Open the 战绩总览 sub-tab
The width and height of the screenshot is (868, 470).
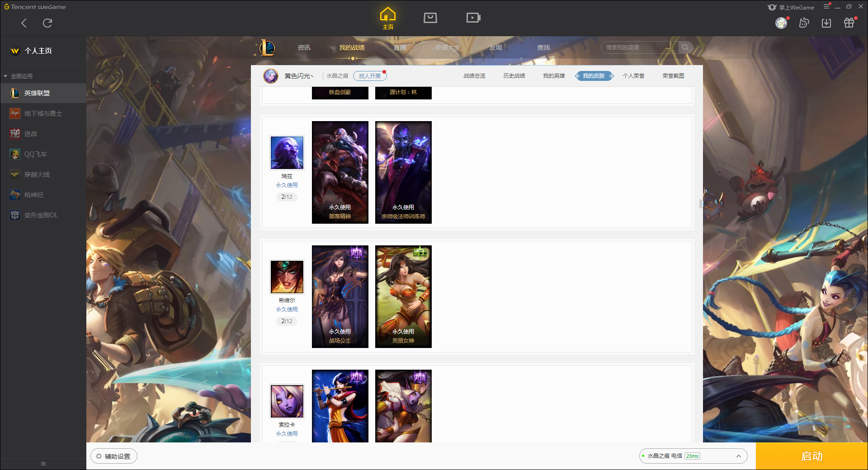(474, 76)
